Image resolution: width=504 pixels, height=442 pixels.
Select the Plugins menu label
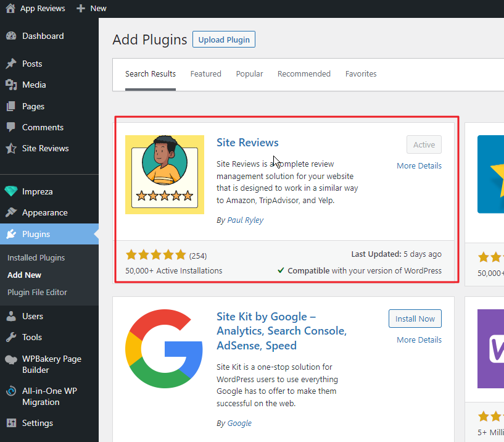36,234
